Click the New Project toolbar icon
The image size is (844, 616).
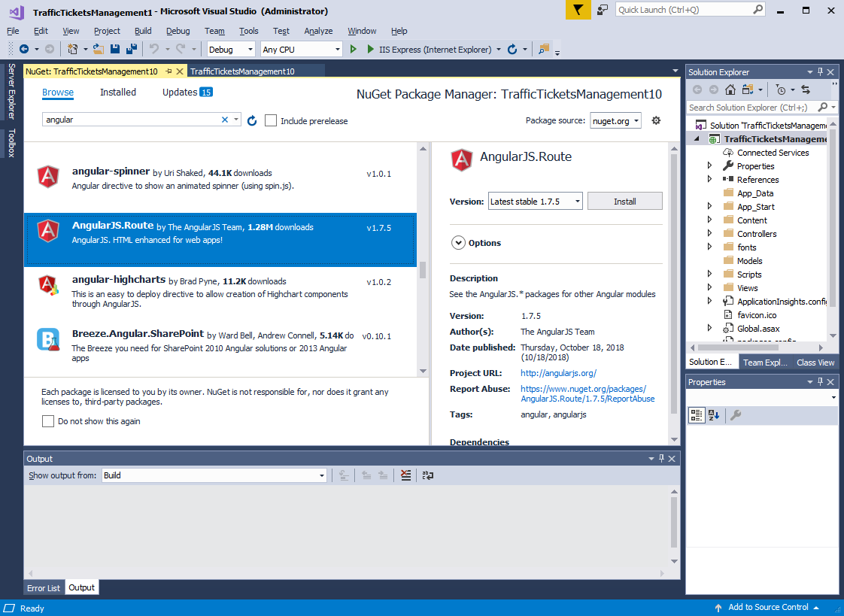click(73, 49)
